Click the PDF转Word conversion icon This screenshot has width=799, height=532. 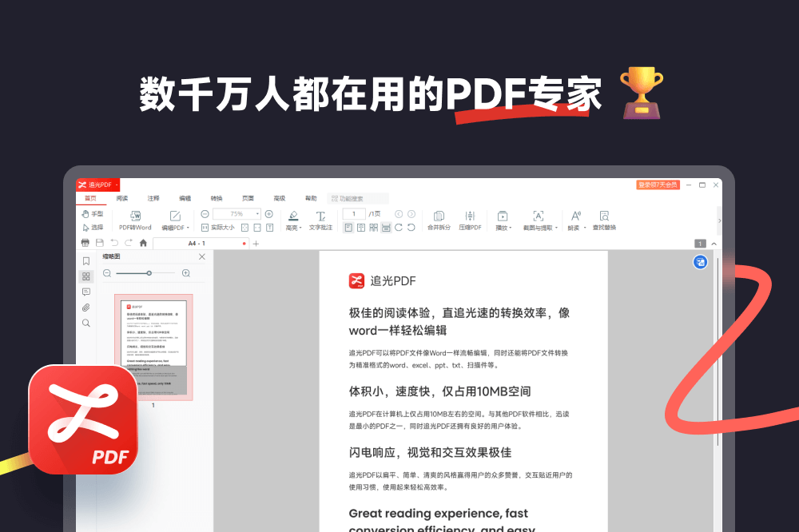point(135,216)
